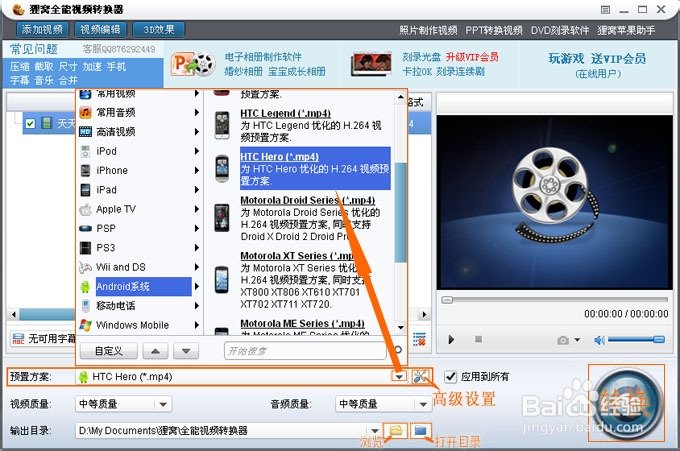Play the preview video

click(x=451, y=340)
